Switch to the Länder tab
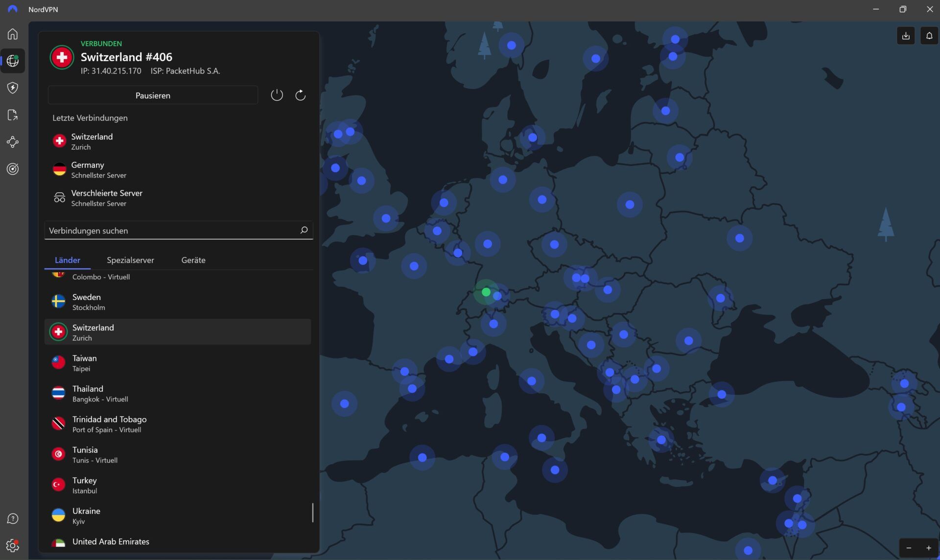The image size is (940, 560). [67, 260]
